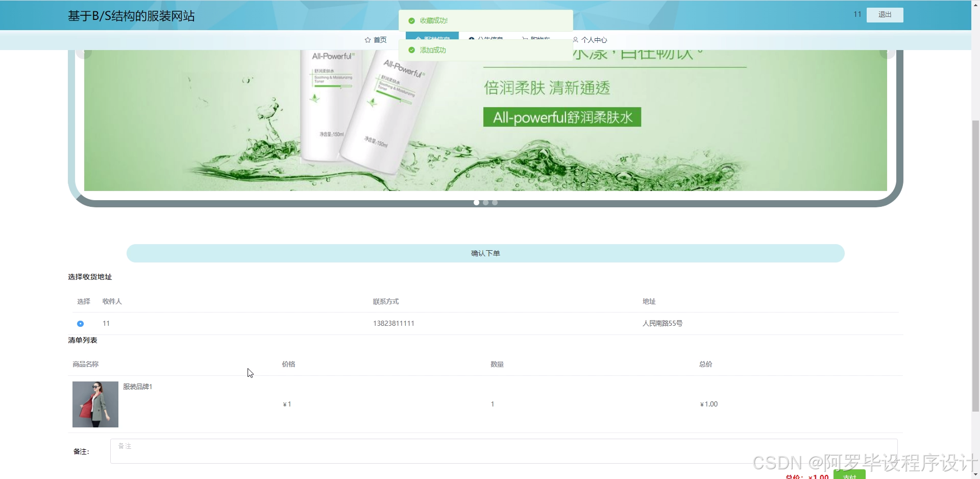Click the vertical page scrollbar thumb

point(975,266)
